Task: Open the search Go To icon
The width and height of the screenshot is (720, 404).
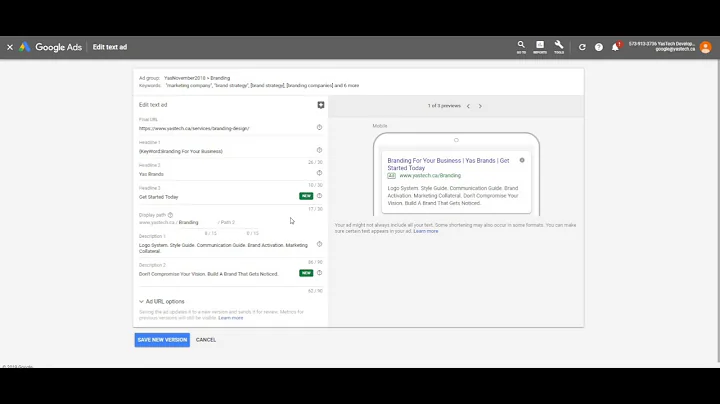Action: tap(521, 47)
